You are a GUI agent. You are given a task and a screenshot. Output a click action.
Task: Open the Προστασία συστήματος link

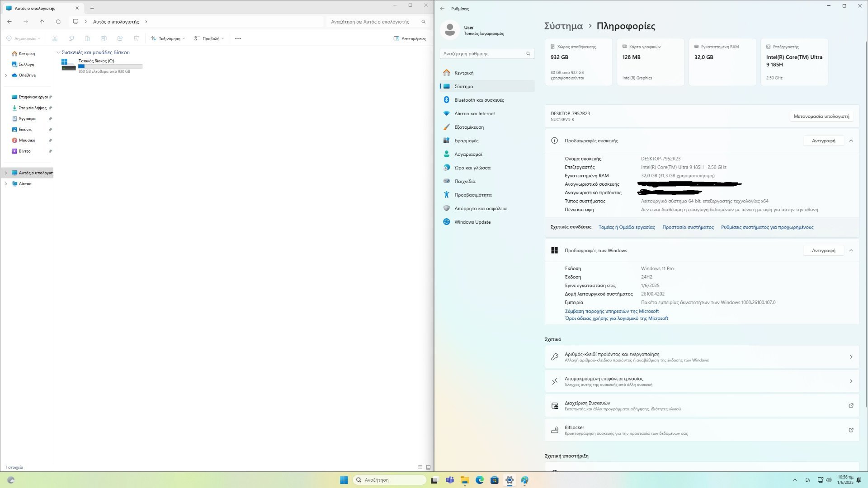[x=688, y=227]
